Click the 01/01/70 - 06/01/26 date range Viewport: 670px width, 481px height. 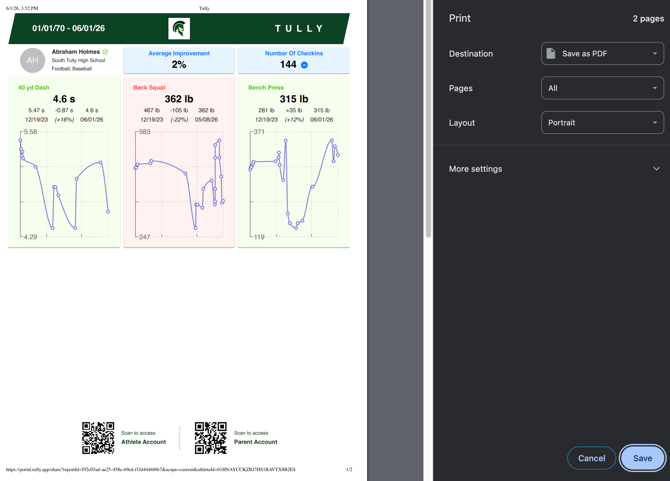click(x=68, y=29)
